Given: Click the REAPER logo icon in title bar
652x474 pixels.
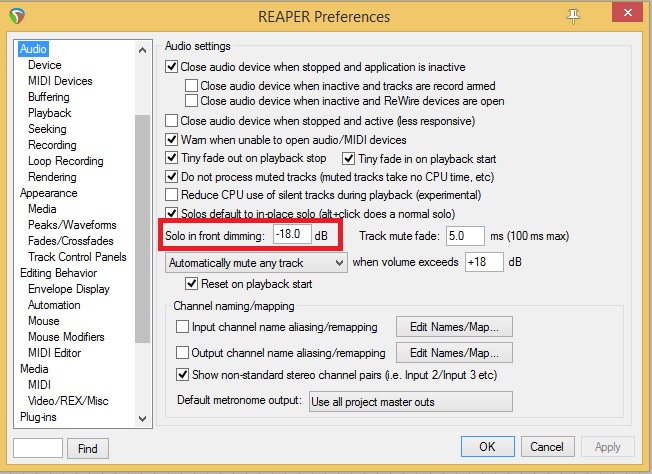Looking at the screenshot, I should point(17,16).
